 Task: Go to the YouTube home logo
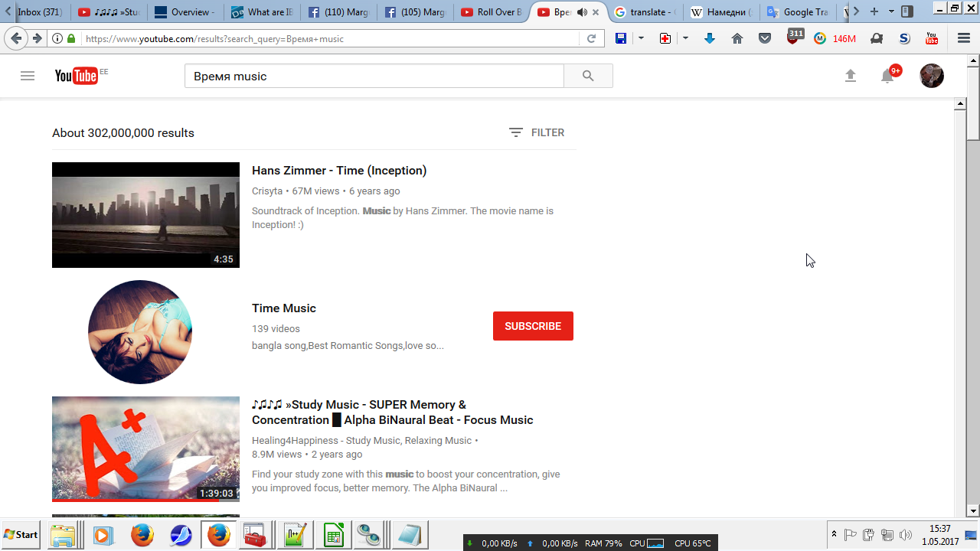pyautogui.click(x=77, y=75)
